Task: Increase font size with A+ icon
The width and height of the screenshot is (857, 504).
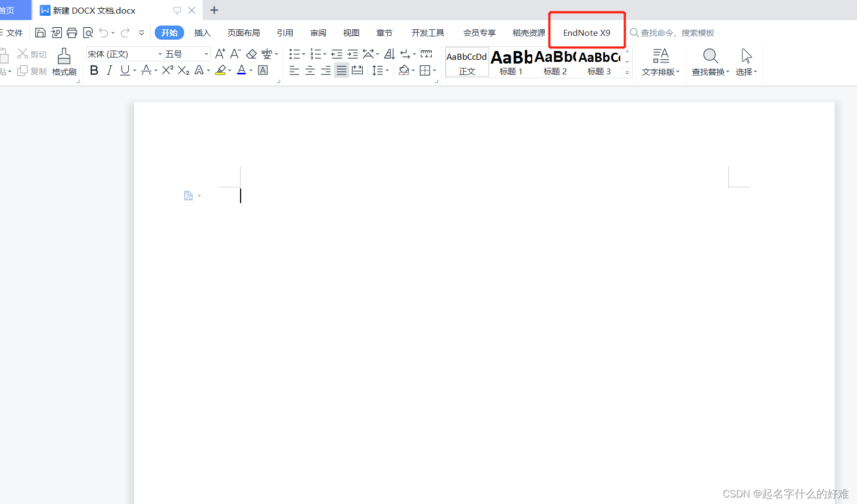Action: click(x=220, y=54)
